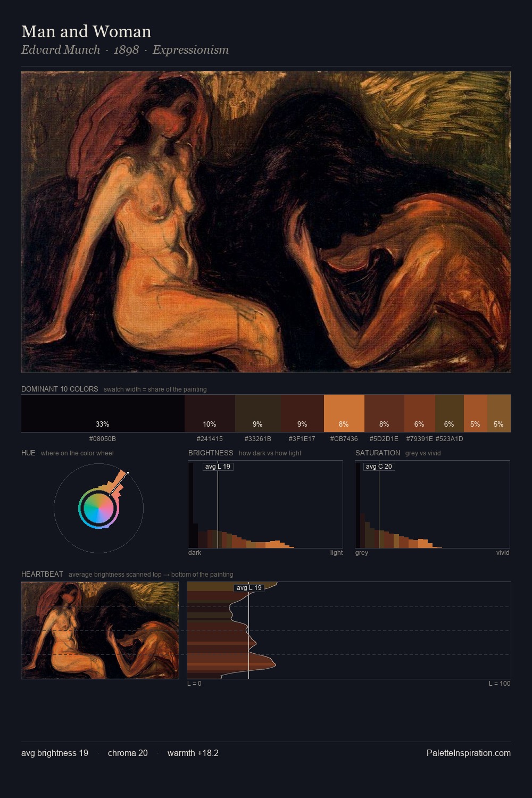This screenshot has height=798, width=532.
Task: Open the large Man and Woman painting image
Action: pos(266,222)
